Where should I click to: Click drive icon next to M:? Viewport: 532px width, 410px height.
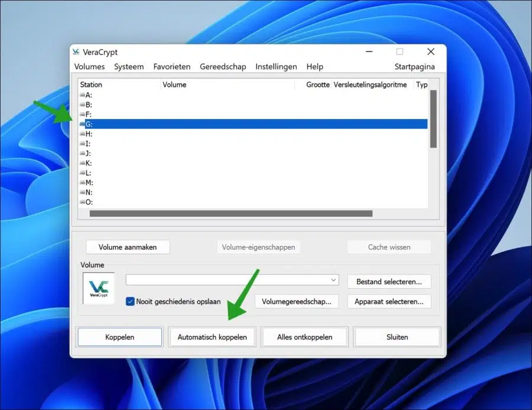tap(82, 182)
